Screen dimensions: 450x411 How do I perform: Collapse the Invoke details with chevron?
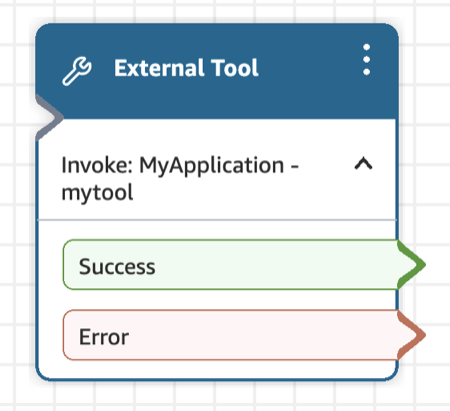[x=363, y=164]
